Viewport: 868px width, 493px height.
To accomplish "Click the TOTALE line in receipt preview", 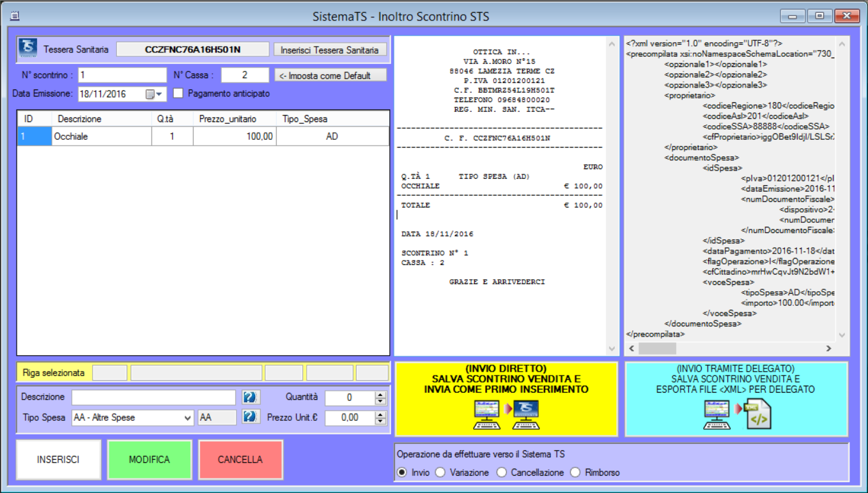I will click(502, 205).
